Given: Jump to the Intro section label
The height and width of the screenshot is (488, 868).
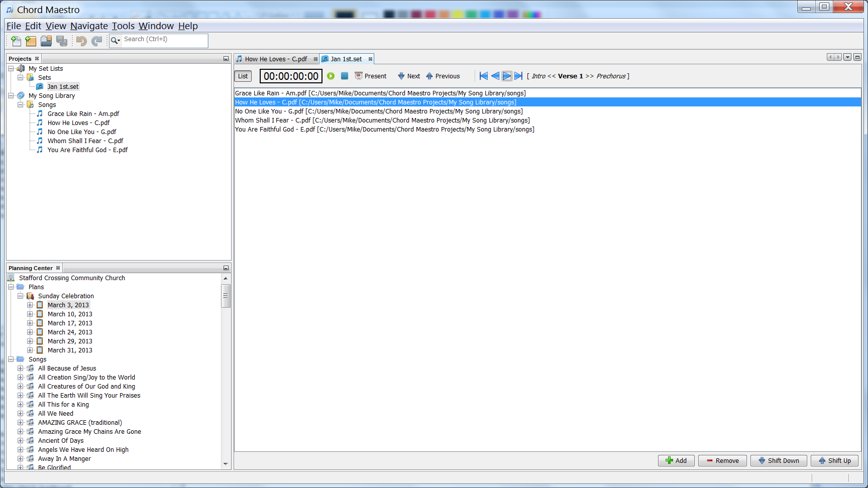Looking at the screenshot, I should coord(538,76).
